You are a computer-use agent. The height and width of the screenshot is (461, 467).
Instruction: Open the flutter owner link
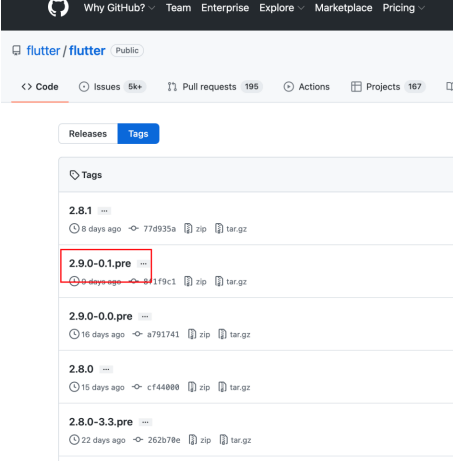pos(43,51)
